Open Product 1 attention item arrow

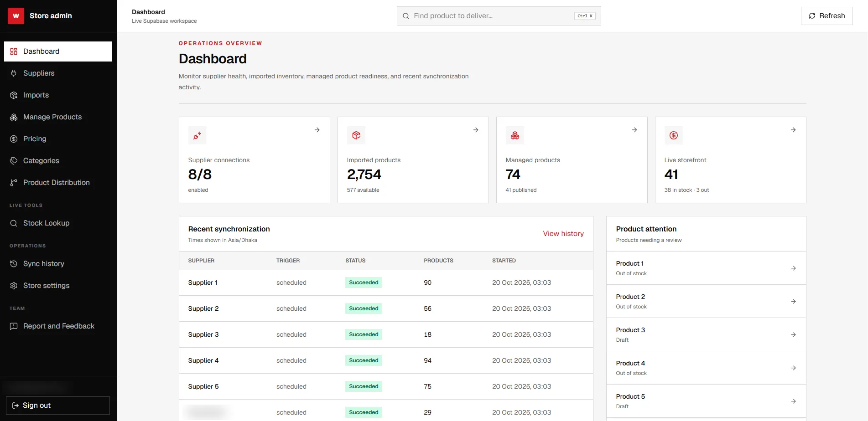point(794,268)
